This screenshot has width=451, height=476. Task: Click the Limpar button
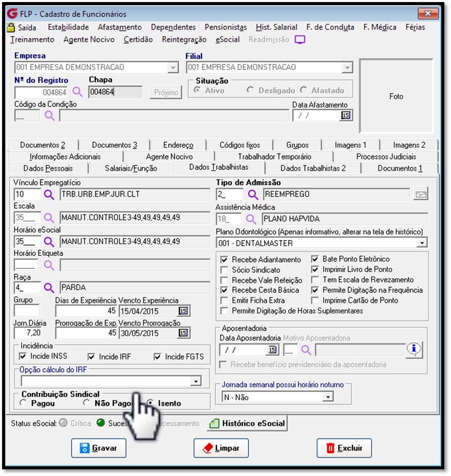[x=221, y=448]
